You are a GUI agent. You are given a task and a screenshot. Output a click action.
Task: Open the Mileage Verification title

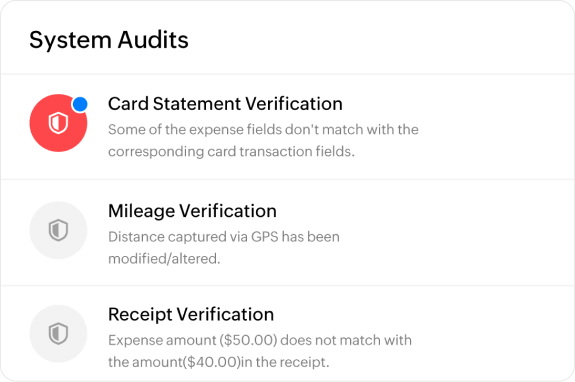click(x=192, y=211)
